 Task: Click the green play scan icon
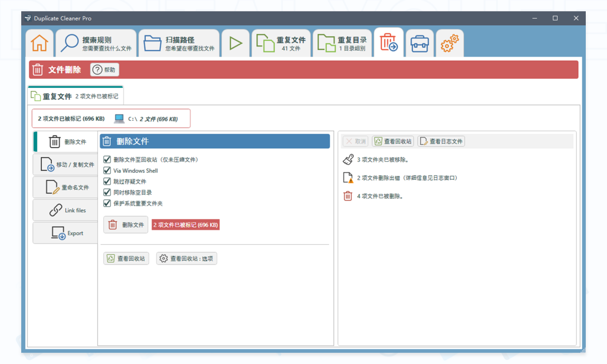click(x=235, y=43)
